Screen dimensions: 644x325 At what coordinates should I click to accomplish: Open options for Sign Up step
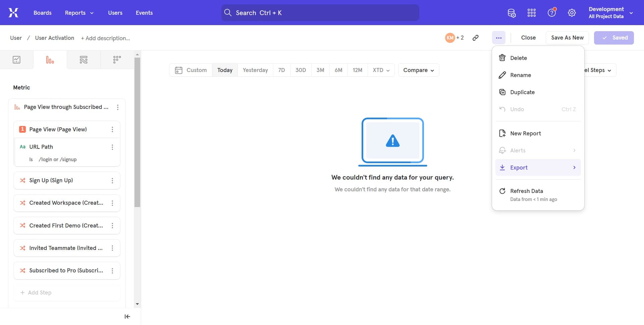click(112, 181)
